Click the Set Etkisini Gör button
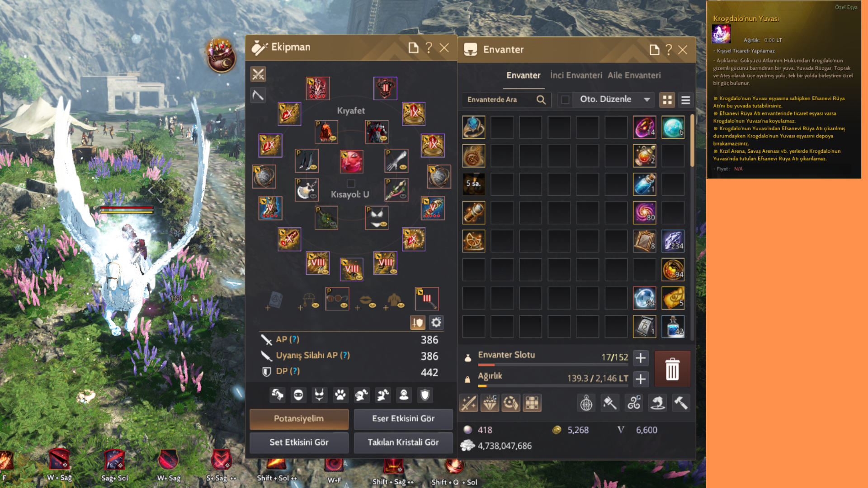 coord(299,443)
